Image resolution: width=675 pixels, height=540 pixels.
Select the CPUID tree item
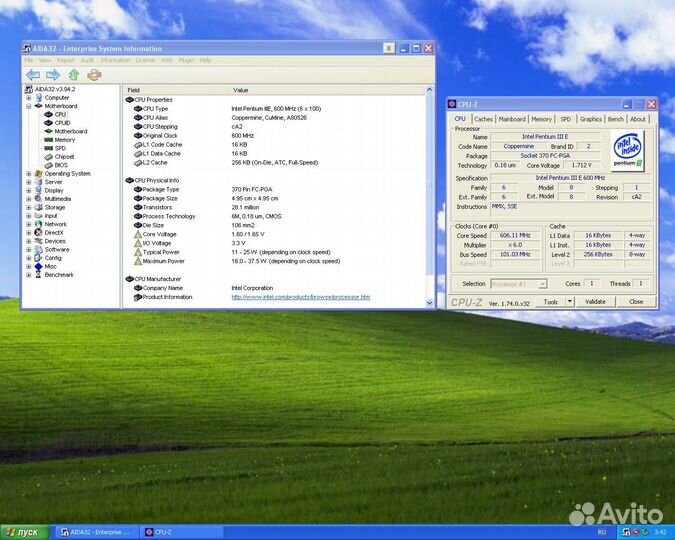(x=62, y=123)
